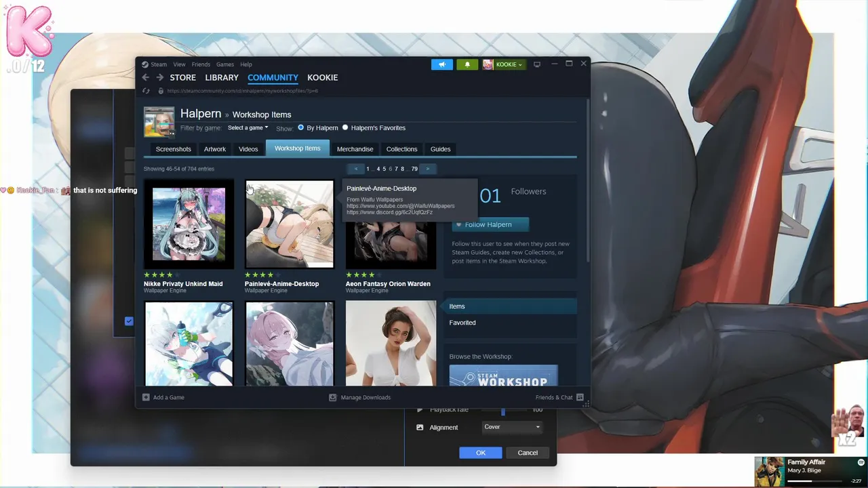The width and height of the screenshot is (868, 488).
Task: Jump to page 4 of results
Action: coord(378,169)
